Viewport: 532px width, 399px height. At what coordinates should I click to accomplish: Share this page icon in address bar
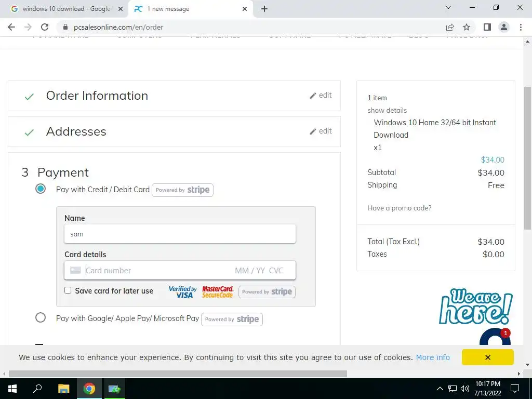tap(450, 27)
